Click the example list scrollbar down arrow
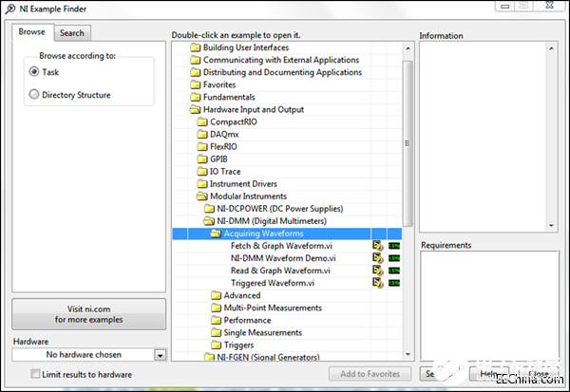 pyautogui.click(x=408, y=354)
